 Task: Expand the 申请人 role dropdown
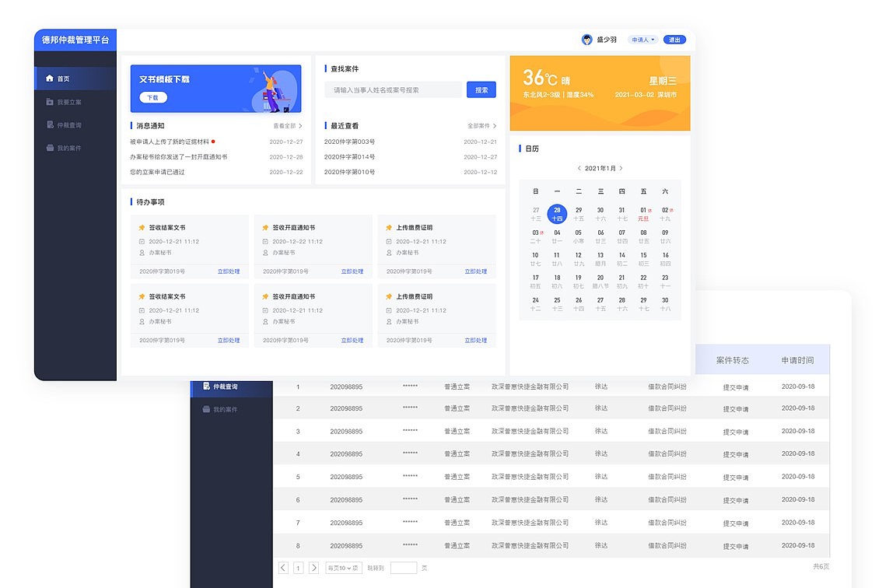pos(642,40)
